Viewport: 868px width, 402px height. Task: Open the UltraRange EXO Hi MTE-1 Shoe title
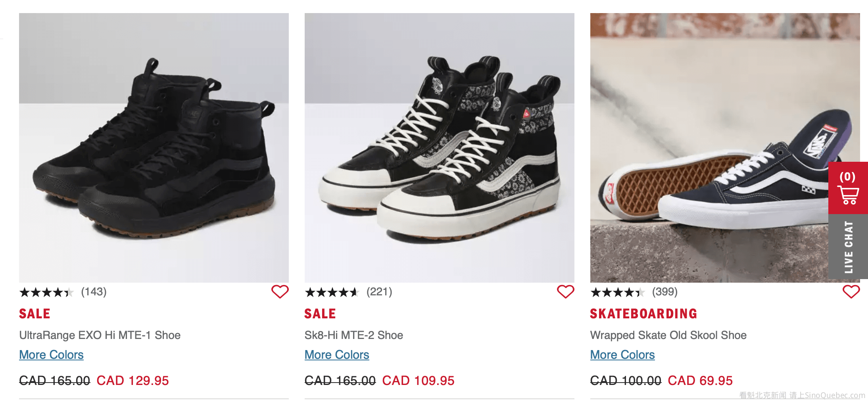(x=100, y=335)
